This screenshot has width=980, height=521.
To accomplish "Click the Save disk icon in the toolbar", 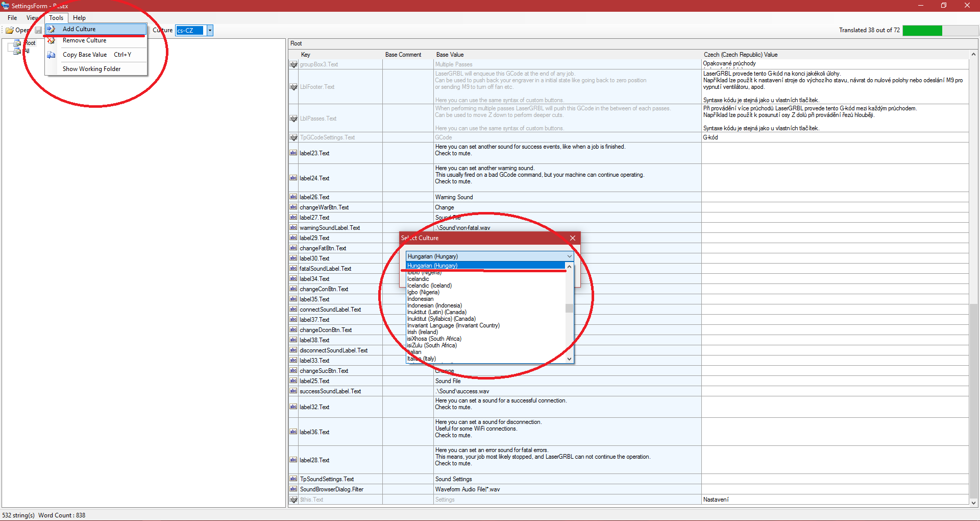I will [x=38, y=30].
